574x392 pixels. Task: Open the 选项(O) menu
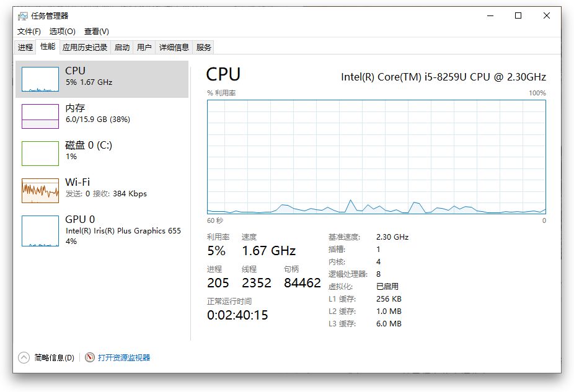[x=62, y=32]
